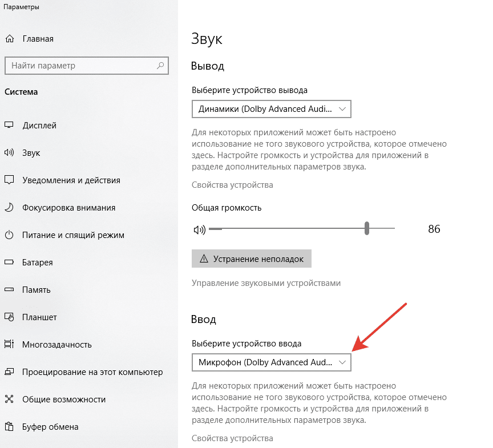Open Управление звуковыми устройствами link
Screen dimensions: 493x448
tap(266, 283)
